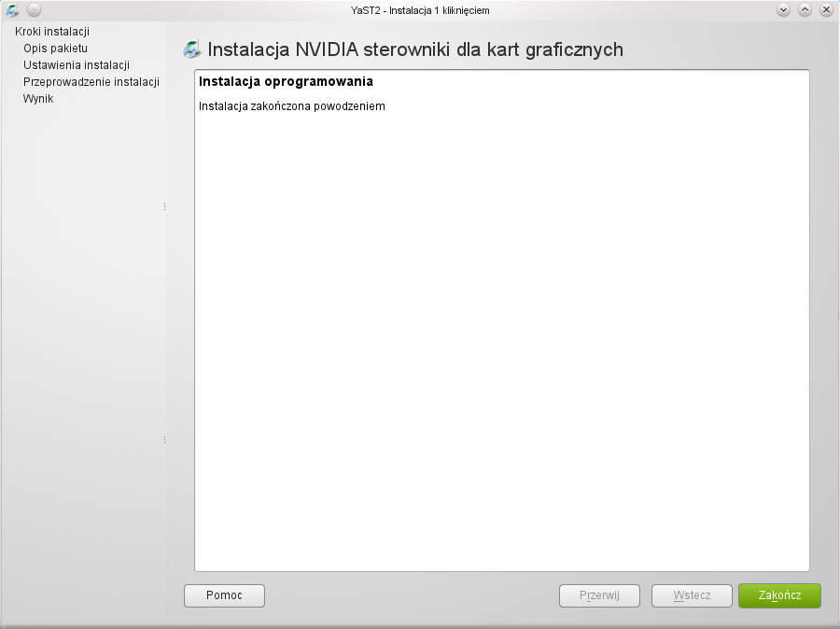
Task: Finish the installation with the Zakończ button
Action: pos(779,595)
